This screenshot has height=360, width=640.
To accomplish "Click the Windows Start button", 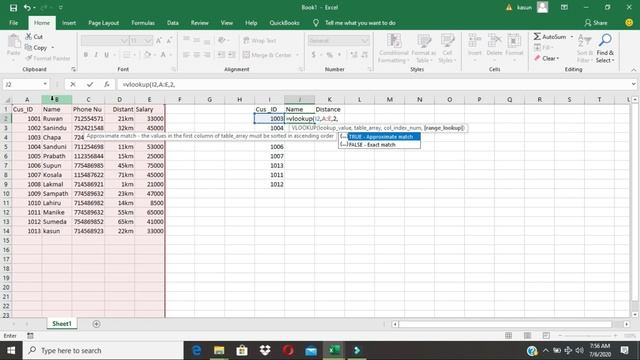I will (11, 350).
